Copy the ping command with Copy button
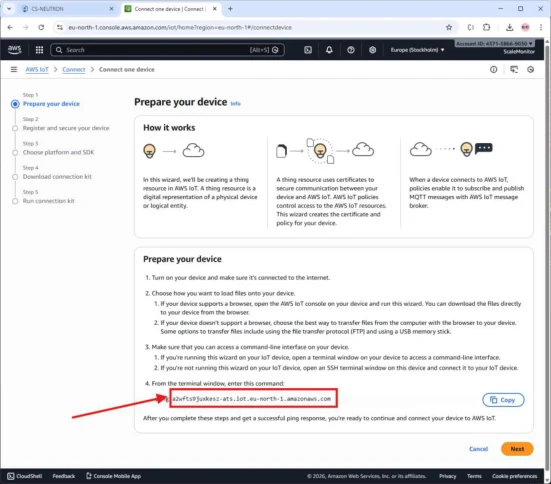551x484 pixels. [503, 400]
